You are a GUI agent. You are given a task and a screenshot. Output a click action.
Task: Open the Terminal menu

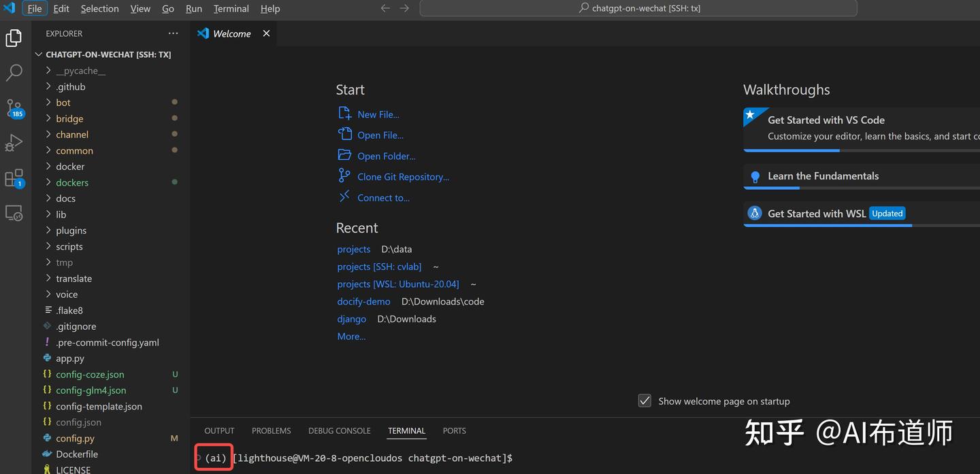point(231,8)
